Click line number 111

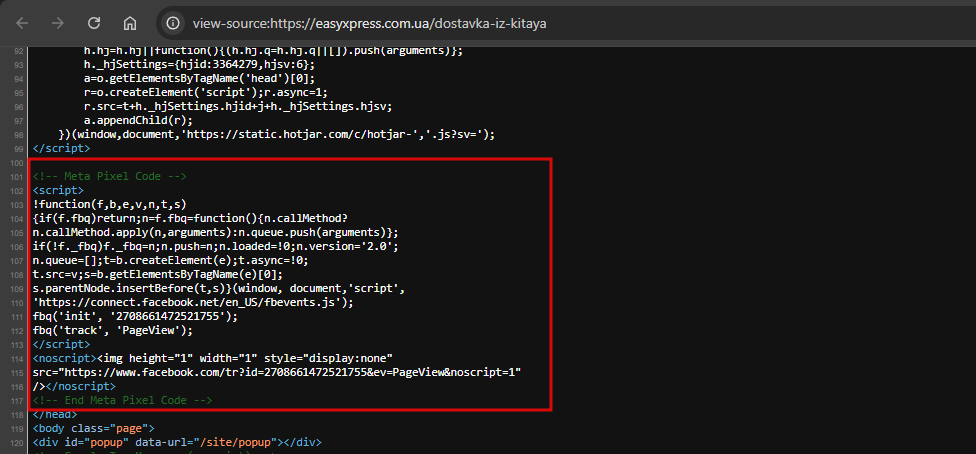click(x=17, y=316)
